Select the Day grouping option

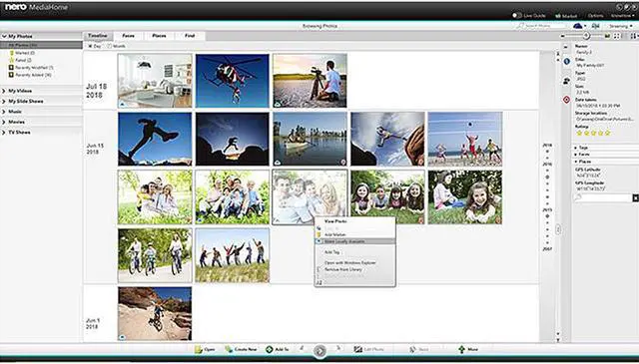94,46
